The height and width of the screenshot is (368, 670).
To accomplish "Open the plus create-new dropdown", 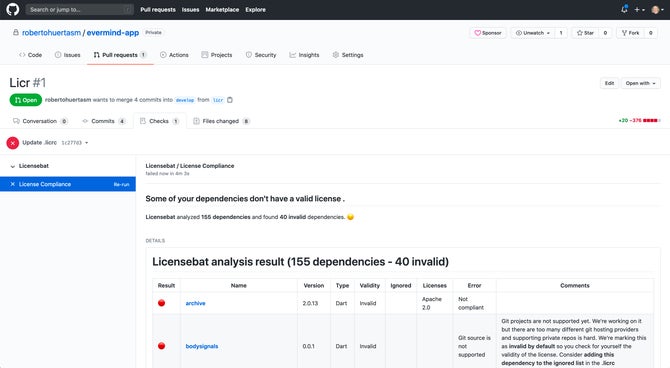I will pyautogui.click(x=639, y=9).
